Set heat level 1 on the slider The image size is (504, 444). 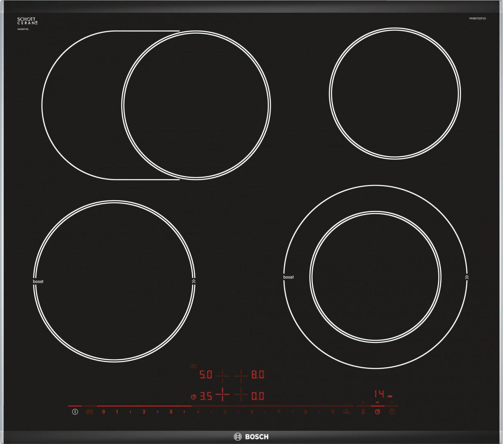(117, 412)
